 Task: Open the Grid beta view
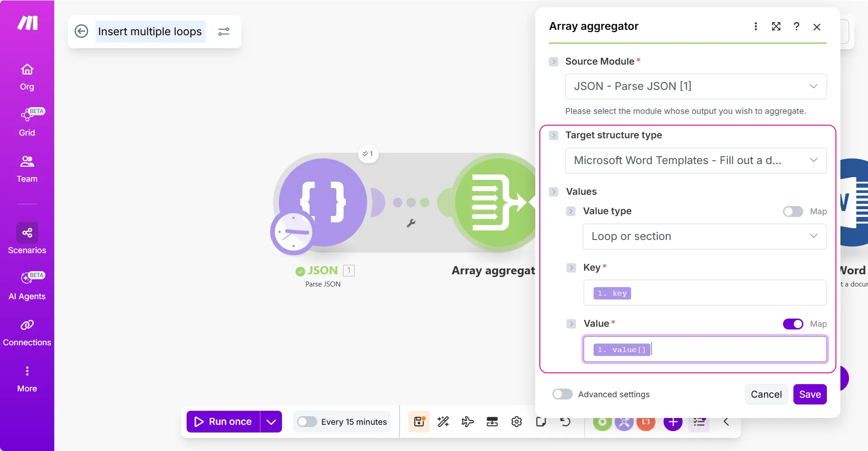click(27, 122)
